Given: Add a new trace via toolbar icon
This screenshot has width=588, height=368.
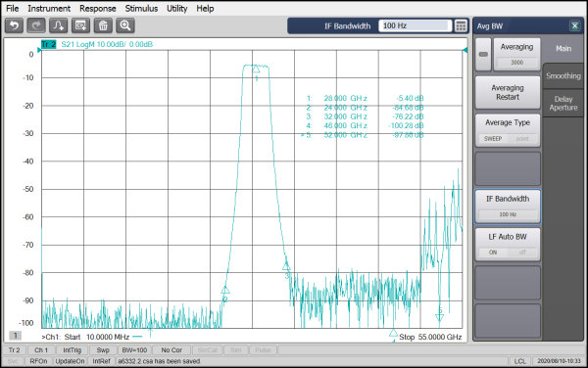Looking at the screenshot, I should pos(59,25).
